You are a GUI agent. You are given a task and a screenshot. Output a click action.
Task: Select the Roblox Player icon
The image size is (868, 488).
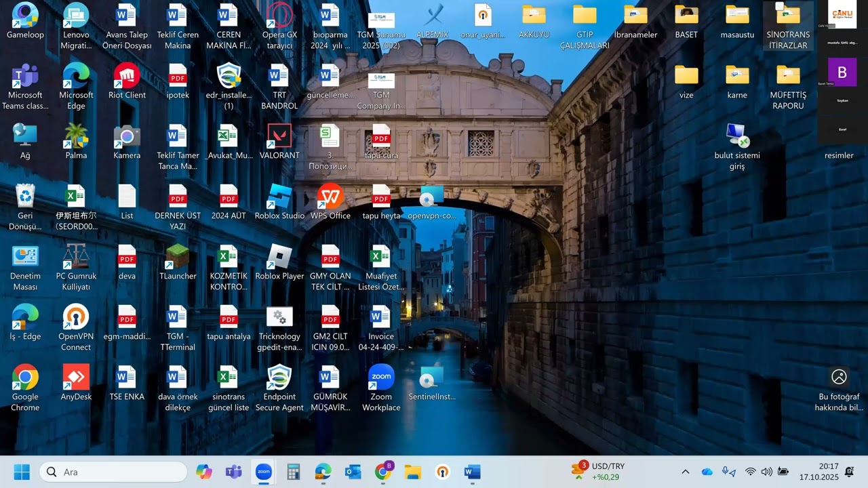[x=279, y=263]
